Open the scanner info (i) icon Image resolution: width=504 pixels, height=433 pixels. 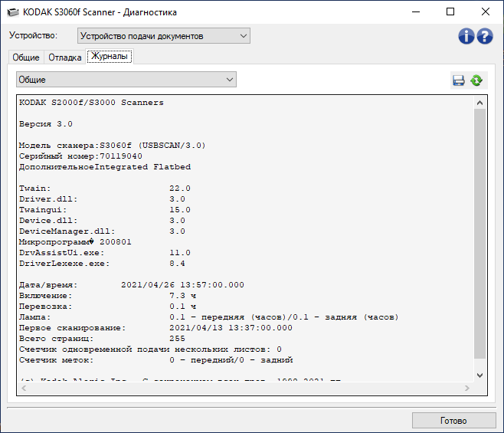(x=466, y=36)
